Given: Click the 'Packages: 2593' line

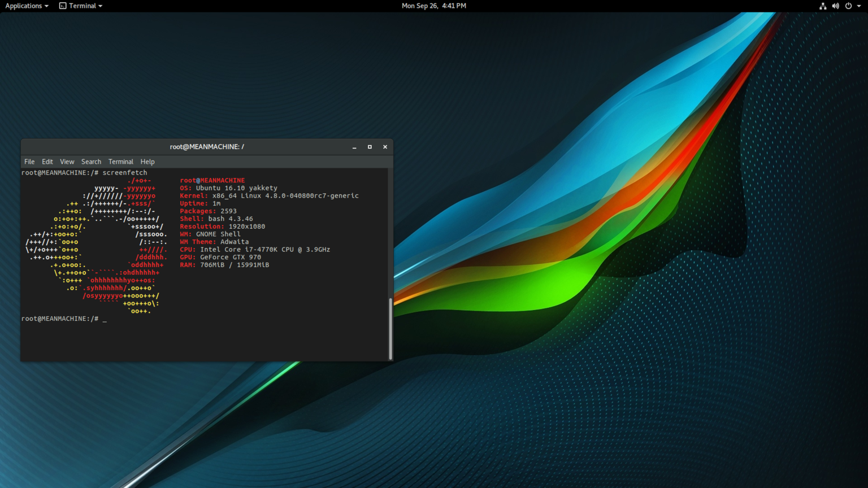Looking at the screenshot, I should click(x=209, y=211).
